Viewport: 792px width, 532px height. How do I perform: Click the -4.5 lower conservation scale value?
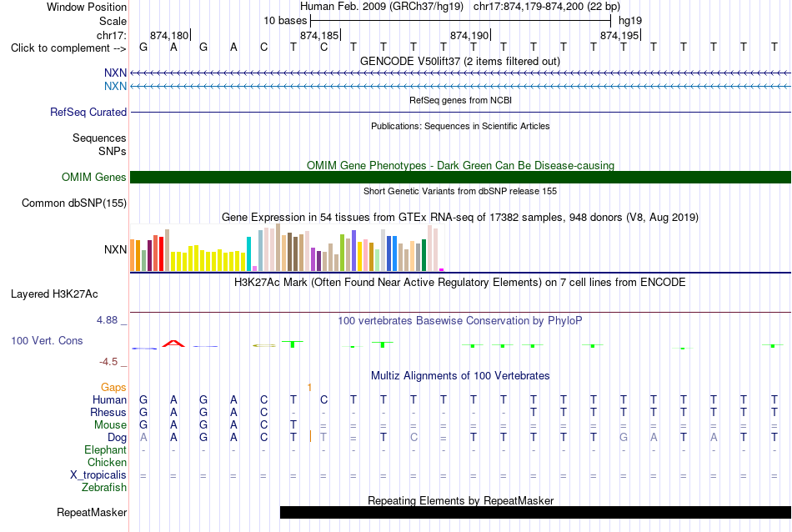coord(108,362)
